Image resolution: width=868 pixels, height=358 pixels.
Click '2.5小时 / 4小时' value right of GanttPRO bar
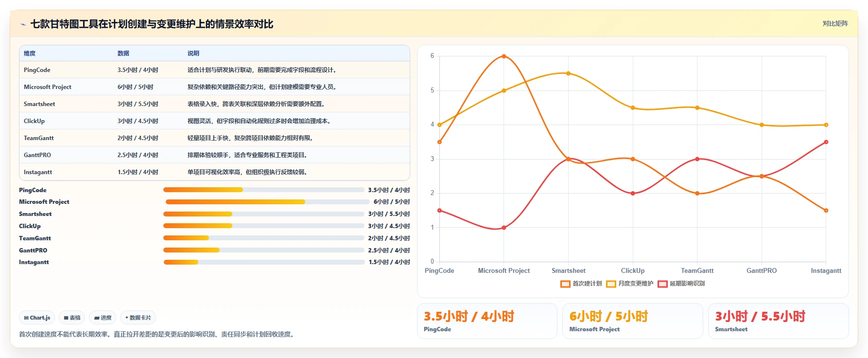[x=389, y=251]
